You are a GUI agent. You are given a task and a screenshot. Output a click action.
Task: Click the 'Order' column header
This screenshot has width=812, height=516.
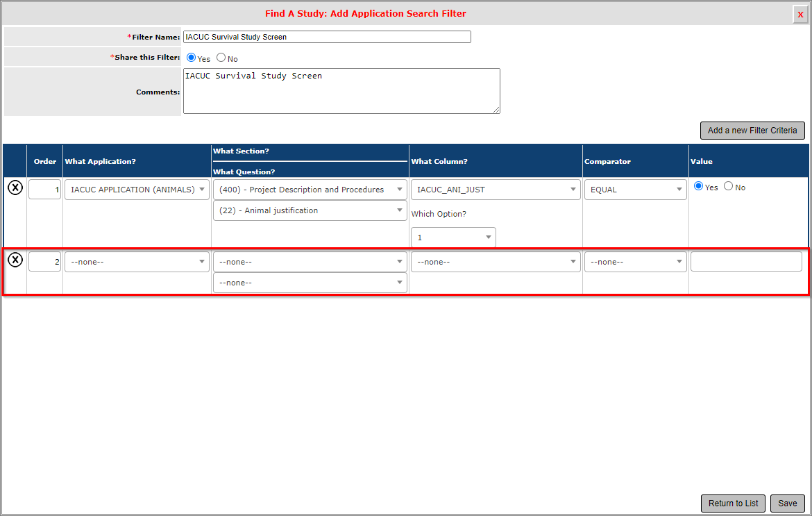45,161
